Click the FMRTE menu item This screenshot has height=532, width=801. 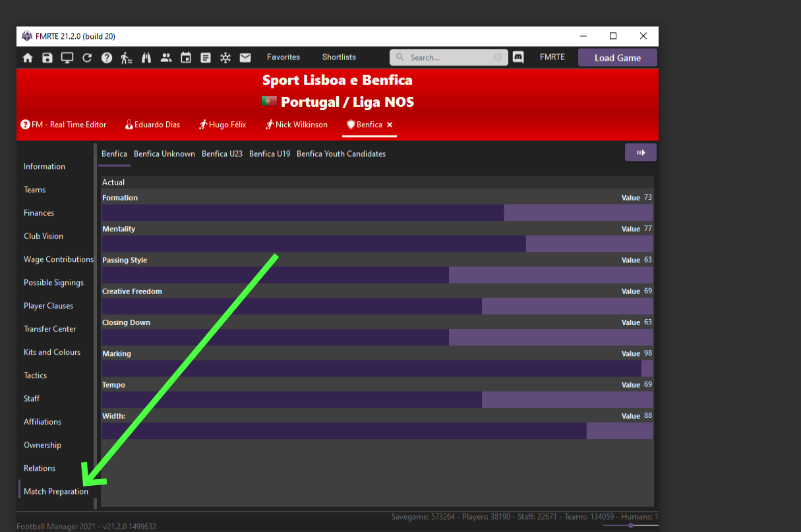(x=552, y=57)
